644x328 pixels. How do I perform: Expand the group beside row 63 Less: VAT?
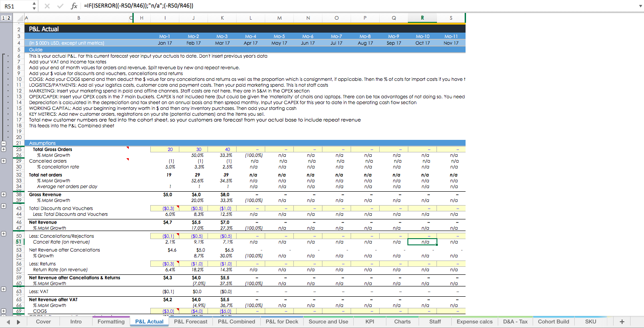(x=4, y=289)
